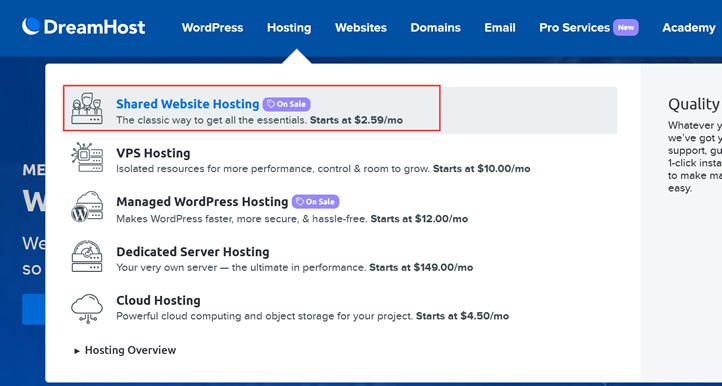Click "Starts at $10.00/mo" text

pyautogui.click(x=482, y=169)
